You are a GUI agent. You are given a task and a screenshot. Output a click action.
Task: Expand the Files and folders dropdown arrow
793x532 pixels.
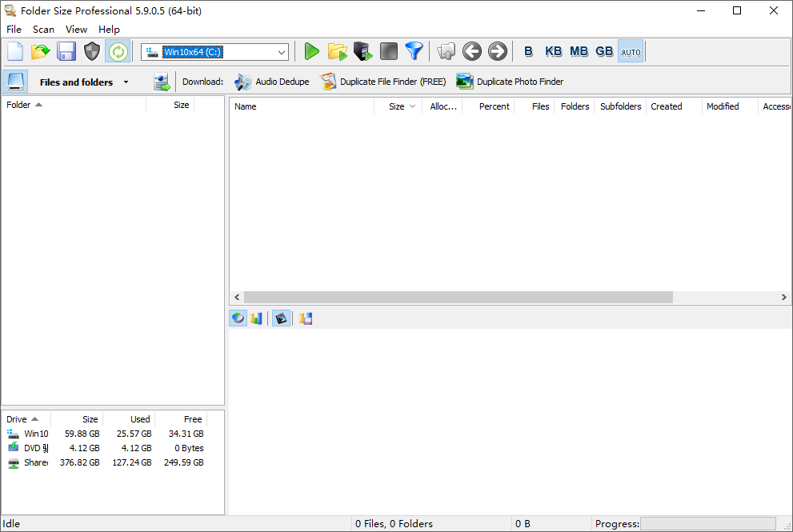tap(126, 82)
